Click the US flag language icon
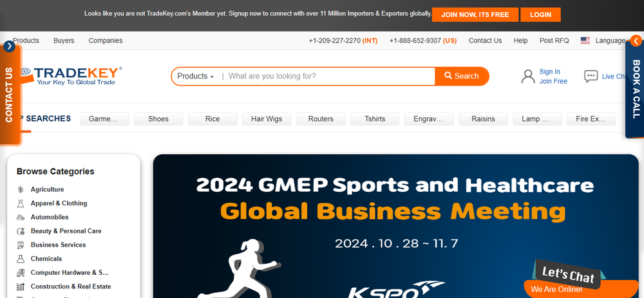644x298 pixels. (585, 41)
